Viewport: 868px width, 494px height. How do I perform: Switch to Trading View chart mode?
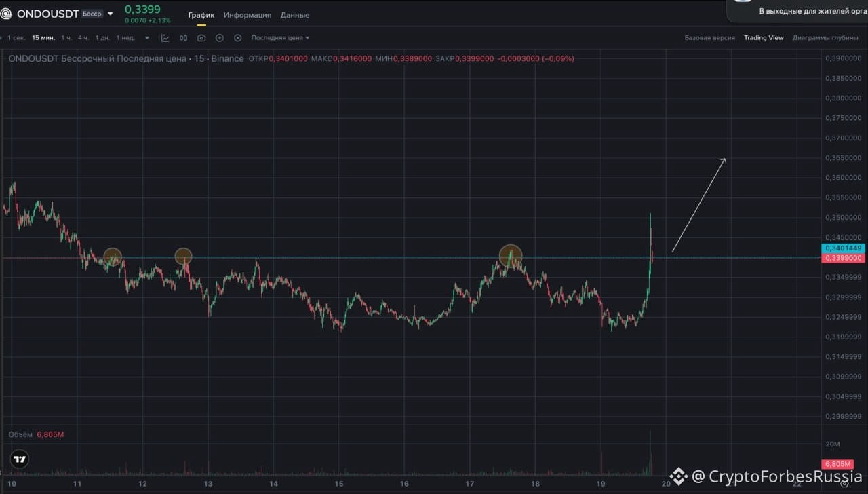click(x=764, y=38)
